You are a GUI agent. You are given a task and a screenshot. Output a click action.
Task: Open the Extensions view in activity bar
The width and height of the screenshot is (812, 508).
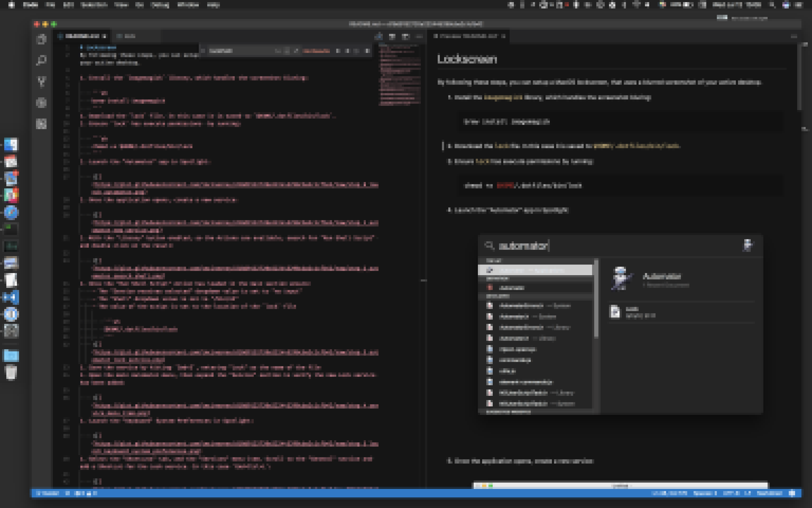[x=41, y=124]
